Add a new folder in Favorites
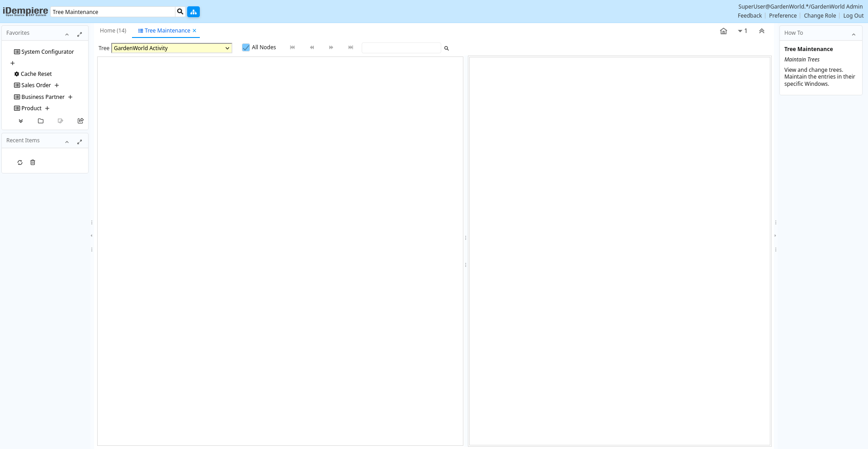 pyautogui.click(x=41, y=121)
